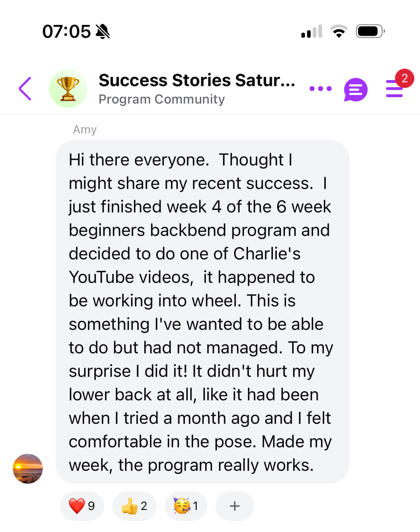The image size is (420, 532).
Task: Toggle the thumbs up reaction
Action: tap(134, 506)
